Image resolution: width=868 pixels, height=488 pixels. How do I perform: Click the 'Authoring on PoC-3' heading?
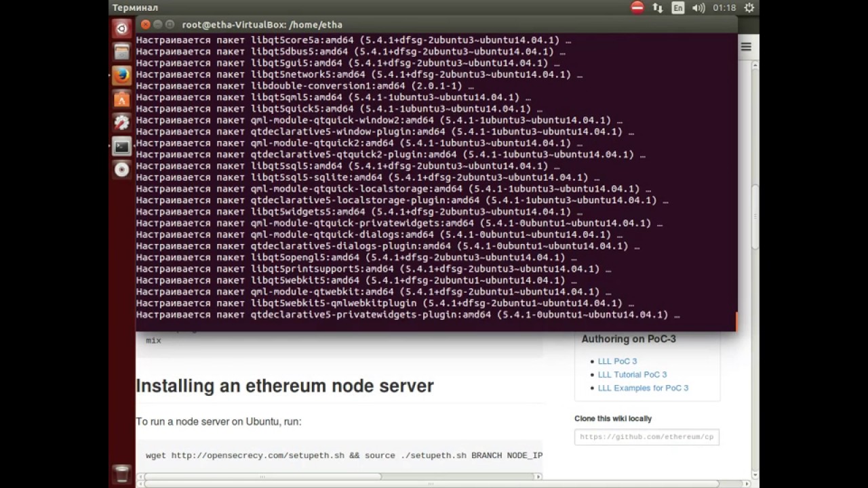629,339
